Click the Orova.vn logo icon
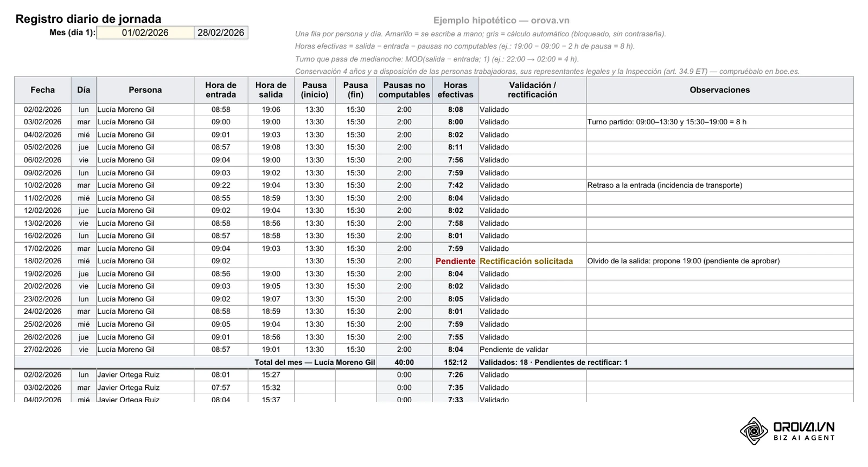The height and width of the screenshot is (467, 868). (x=754, y=431)
